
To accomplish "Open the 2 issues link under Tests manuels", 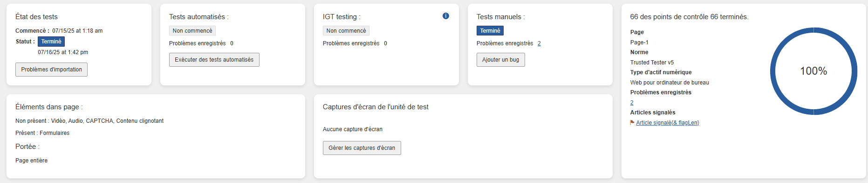I will tap(539, 43).
